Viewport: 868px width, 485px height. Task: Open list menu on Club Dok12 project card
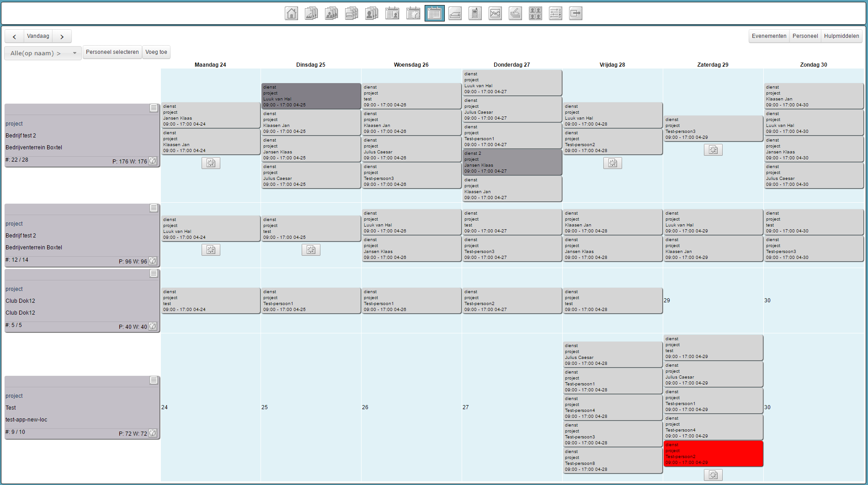(154, 274)
